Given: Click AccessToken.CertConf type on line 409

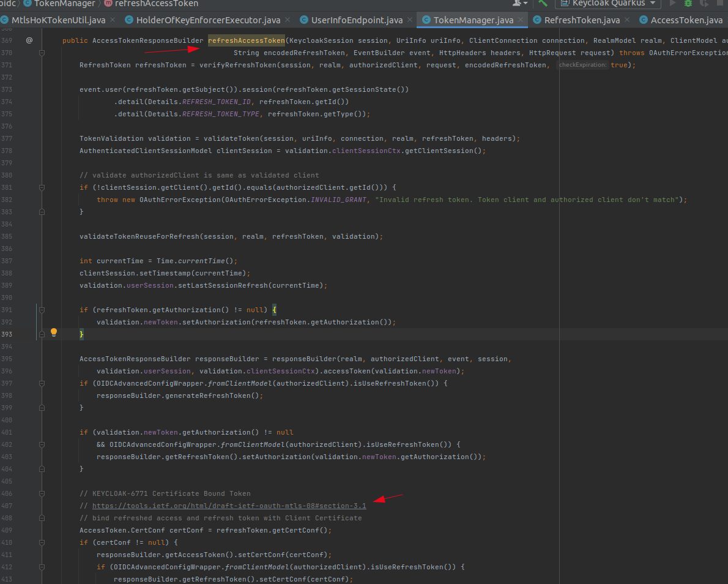Looking at the screenshot, I should [122, 530].
